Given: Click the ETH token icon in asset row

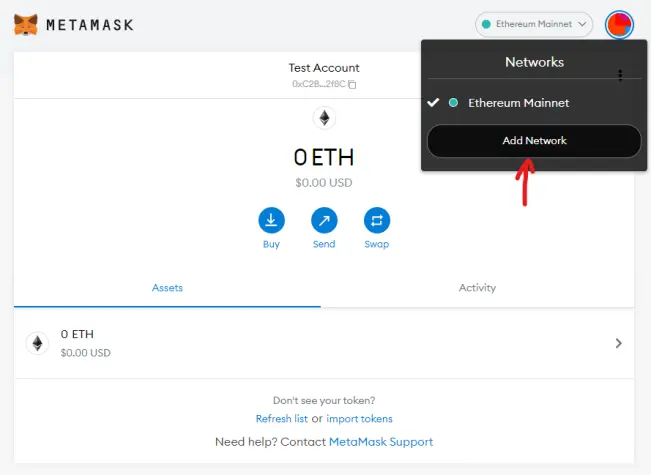Looking at the screenshot, I should coord(37,343).
